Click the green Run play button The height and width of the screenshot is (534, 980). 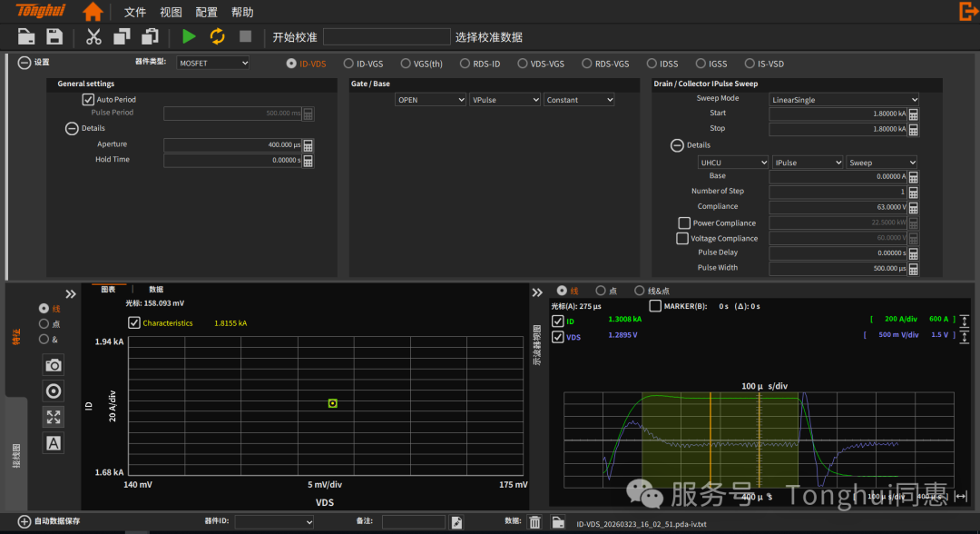pos(189,36)
